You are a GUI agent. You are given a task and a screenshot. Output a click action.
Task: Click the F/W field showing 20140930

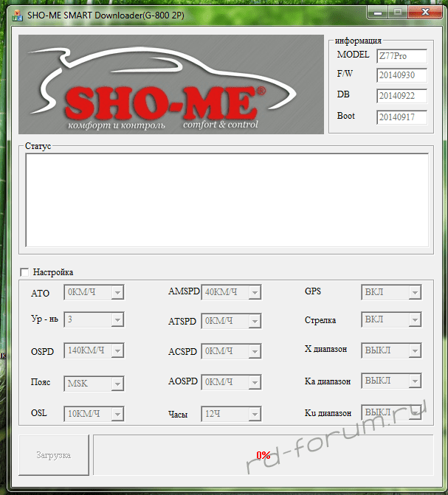click(402, 75)
